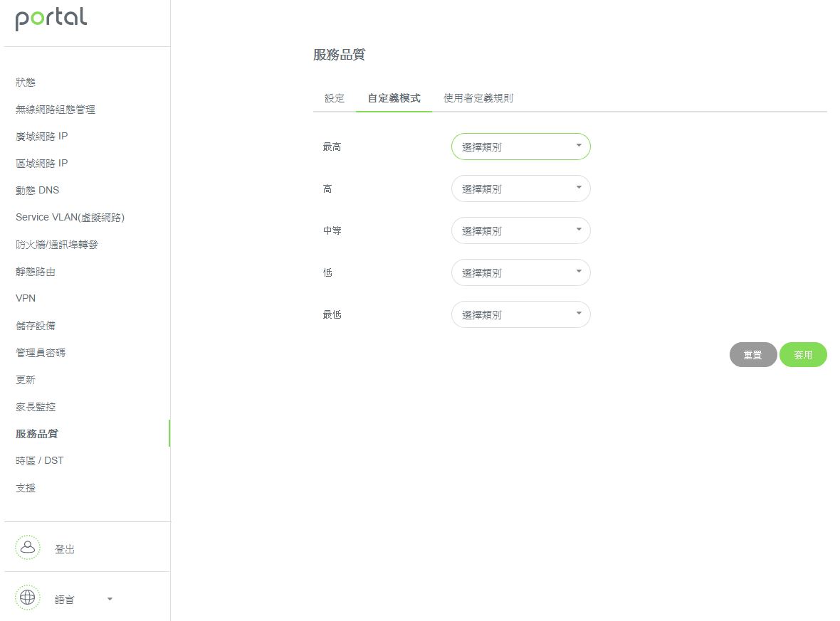Open VPN settings in sidebar
This screenshot has width=840, height=621.
tap(26, 298)
